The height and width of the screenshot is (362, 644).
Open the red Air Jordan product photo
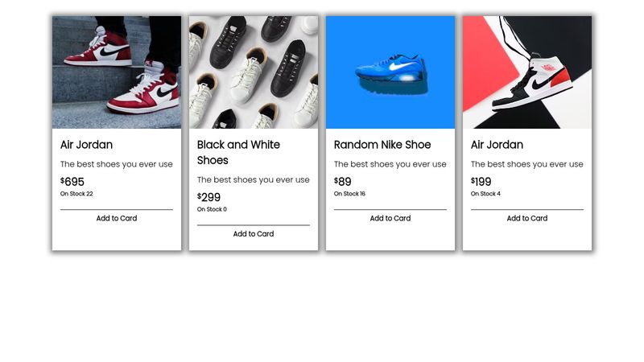click(117, 72)
